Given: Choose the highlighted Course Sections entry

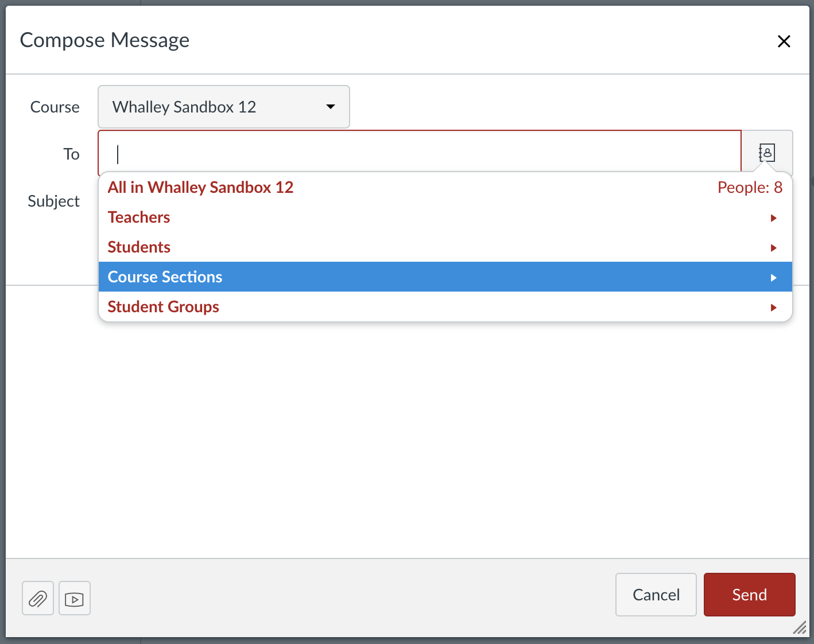Looking at the screenshot, I should click(165, 277).
